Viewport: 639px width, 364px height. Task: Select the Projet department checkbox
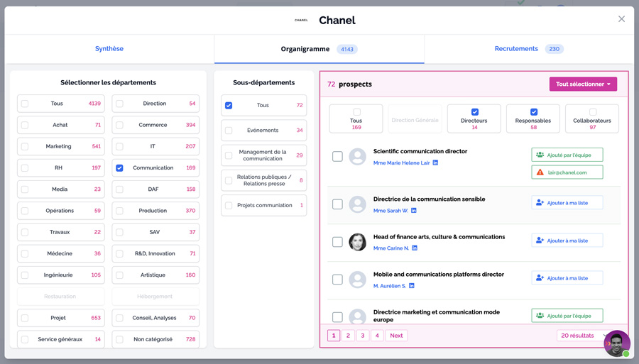(25, 318)
